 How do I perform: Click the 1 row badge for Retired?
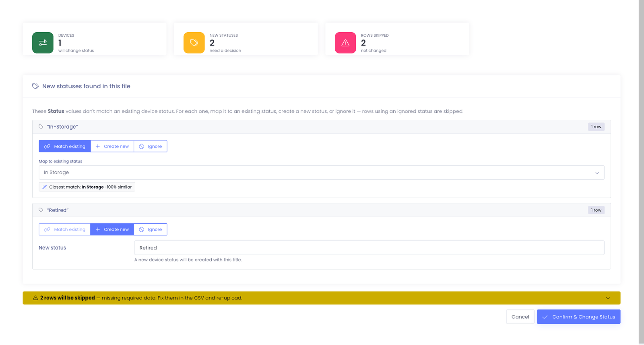(596, 210)
